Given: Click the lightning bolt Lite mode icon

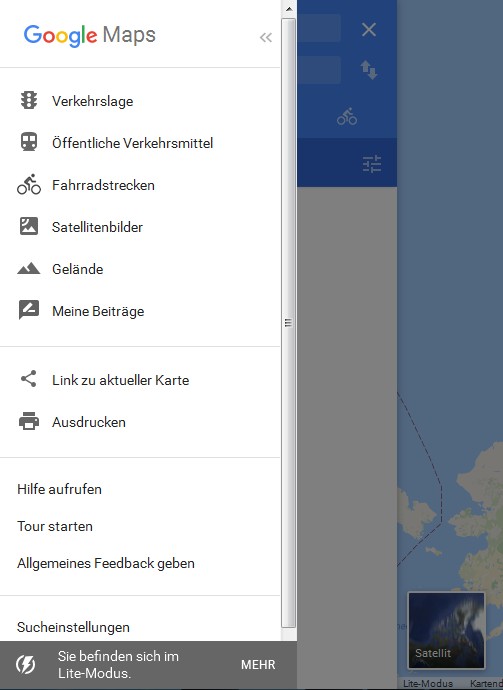Looking at the screenshot, I should click(26, 664).
